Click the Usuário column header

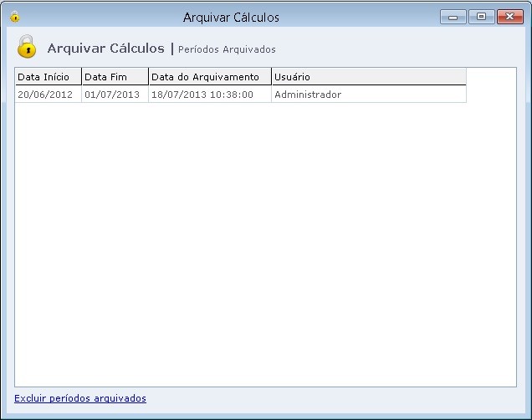tap(368, 77)
